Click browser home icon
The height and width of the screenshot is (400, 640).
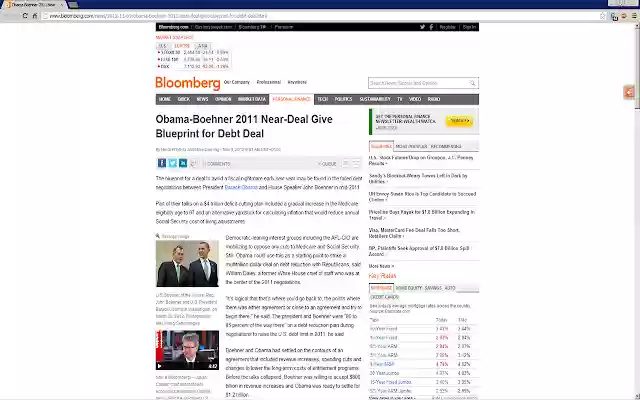(x=35, y=16)
